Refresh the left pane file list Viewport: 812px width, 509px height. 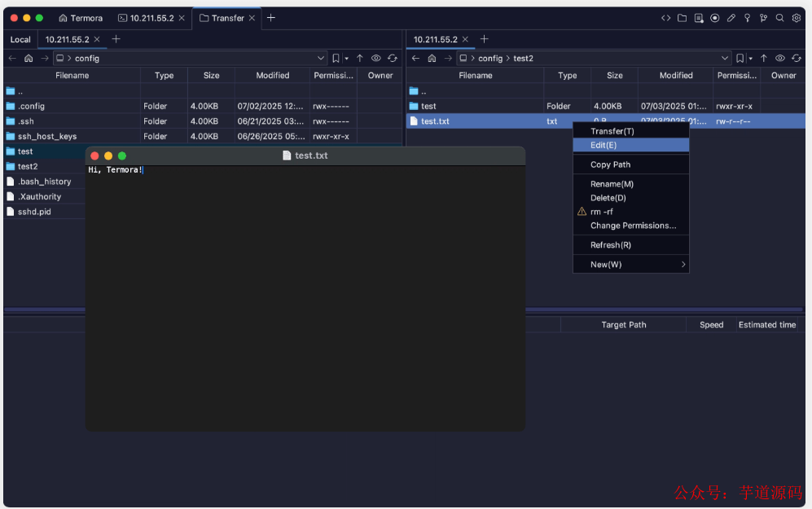click(393, 59)
